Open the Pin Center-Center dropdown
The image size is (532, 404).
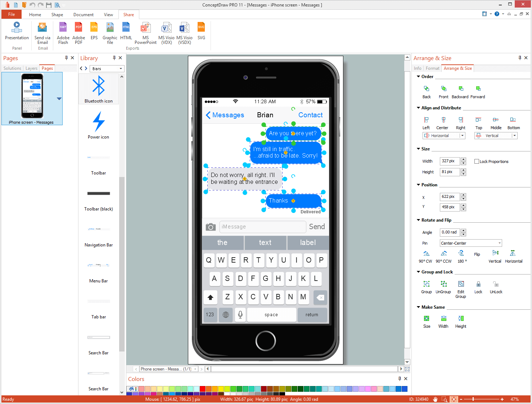click(471, 243)
